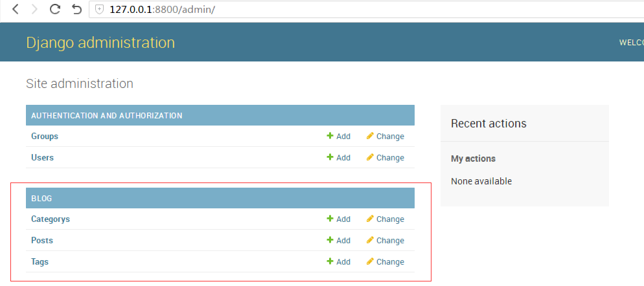Viewport: 644px width, 286px height.
Task: Click the green plus icon for Users
Action: tap(330, 157)
